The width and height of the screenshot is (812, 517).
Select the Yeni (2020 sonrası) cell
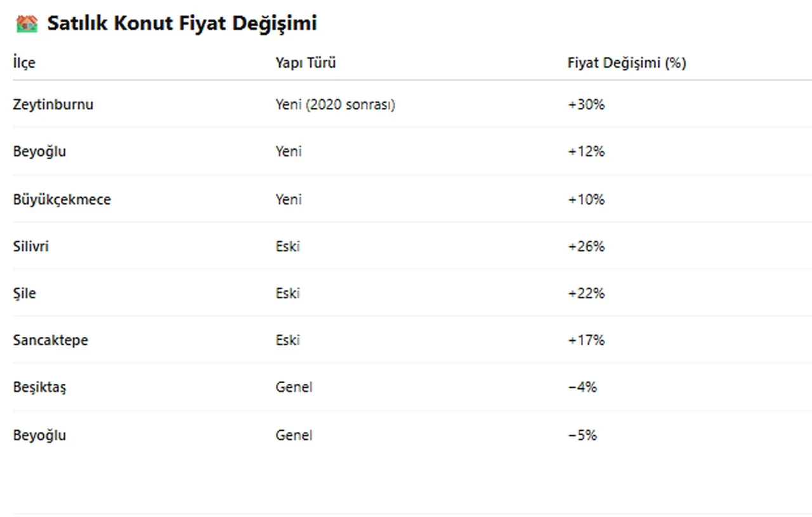coord(335,105)
